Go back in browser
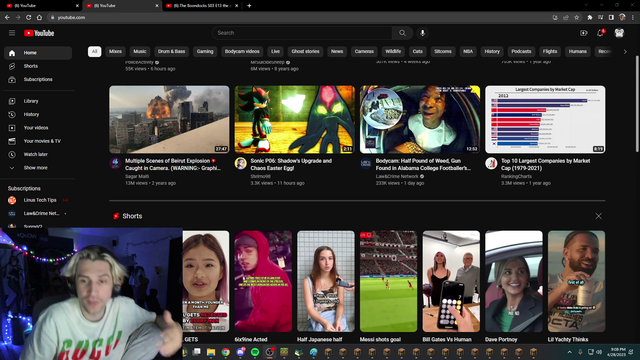The image size is (640, 360). point(7,18)
